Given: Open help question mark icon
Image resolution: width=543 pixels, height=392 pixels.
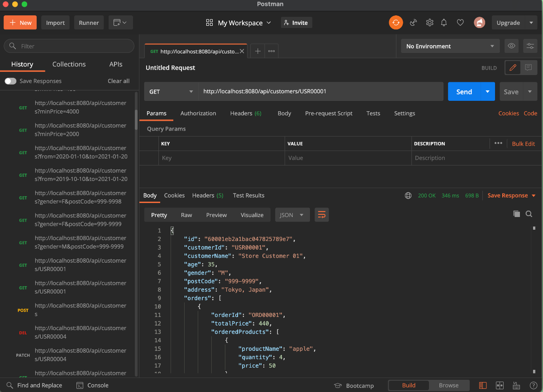Looking at the screenshot, I should point(533,386).
